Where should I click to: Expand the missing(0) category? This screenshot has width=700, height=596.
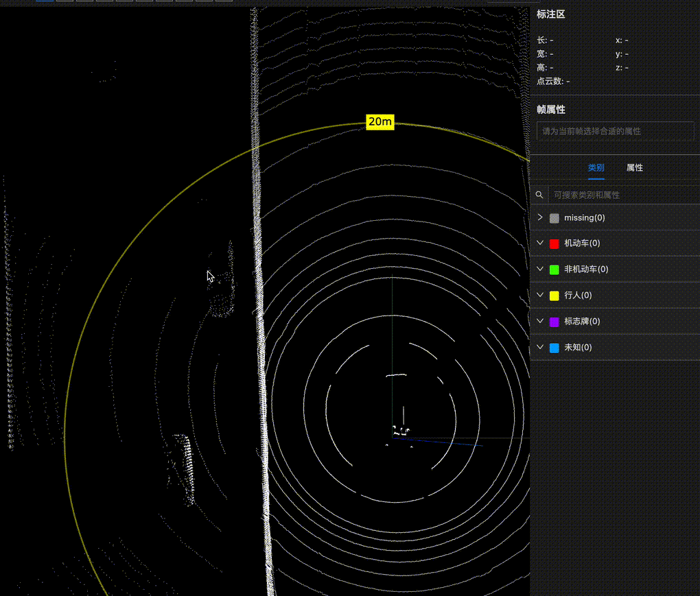click(x=540, y=217)
